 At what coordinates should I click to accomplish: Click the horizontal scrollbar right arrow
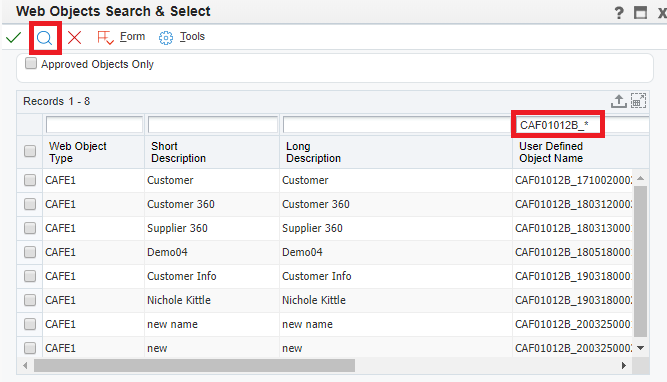coord(624,365)
